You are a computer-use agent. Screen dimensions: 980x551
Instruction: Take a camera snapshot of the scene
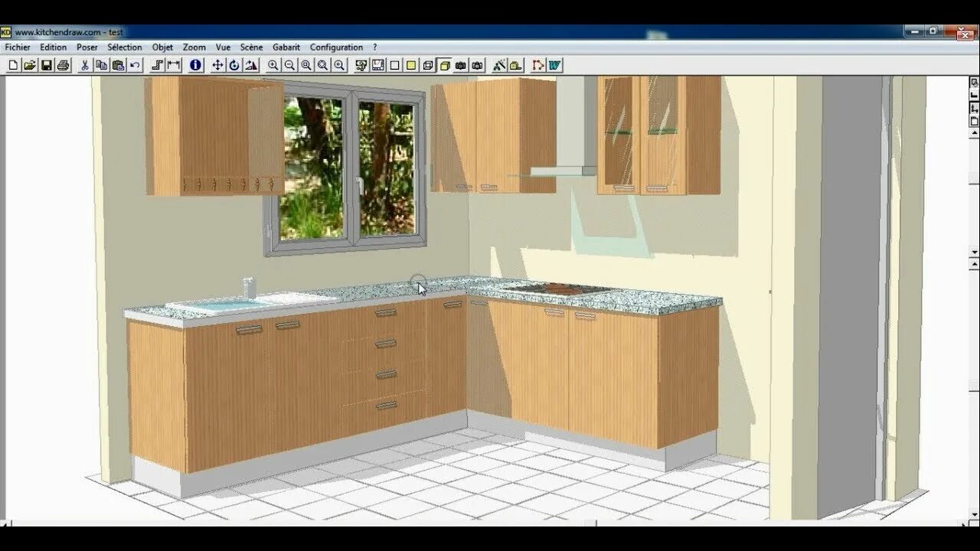(461, 65)
